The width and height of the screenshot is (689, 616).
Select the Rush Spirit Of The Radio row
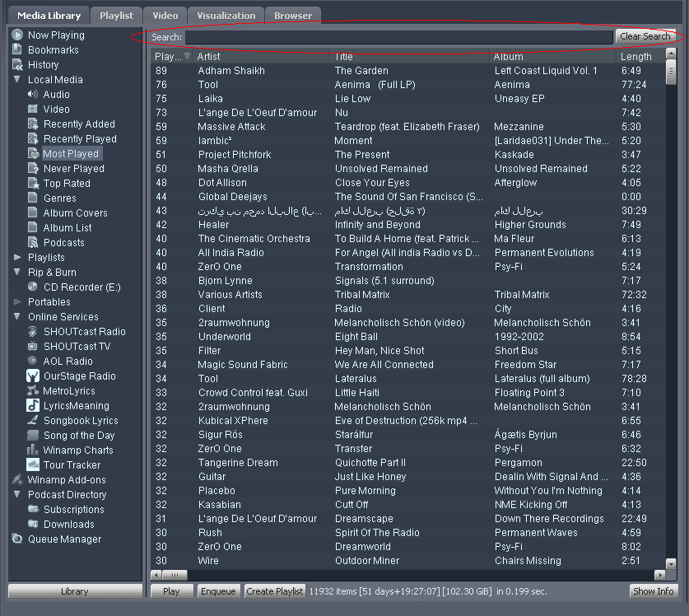tap(407, 533)
